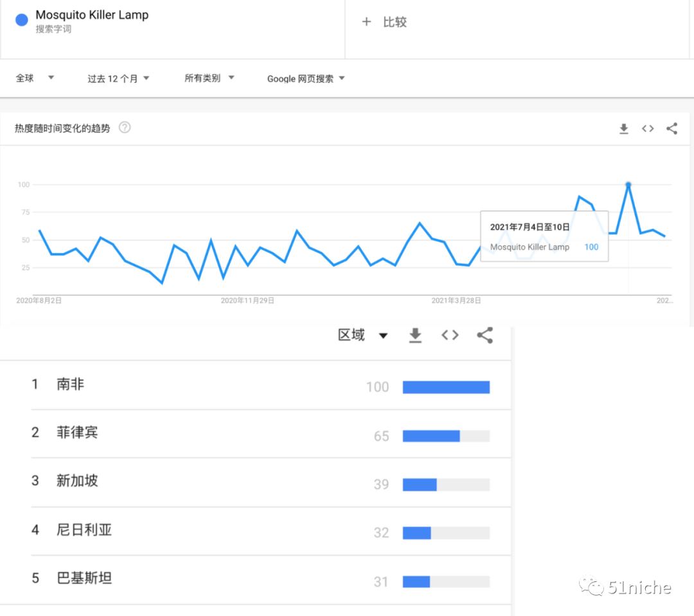Select the Mosquito Killer Lamp search term
The width and height of the screenshot is (694, 616).
coord(92,15)
